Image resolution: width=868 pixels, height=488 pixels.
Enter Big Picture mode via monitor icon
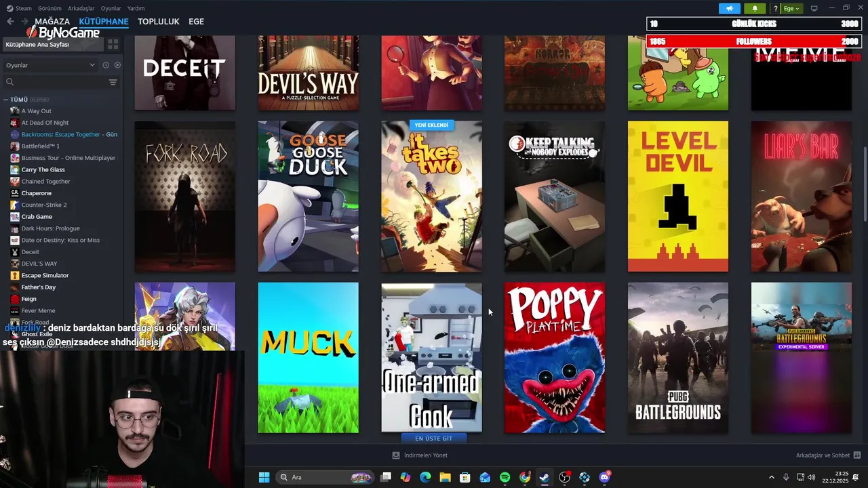point(814,8)
